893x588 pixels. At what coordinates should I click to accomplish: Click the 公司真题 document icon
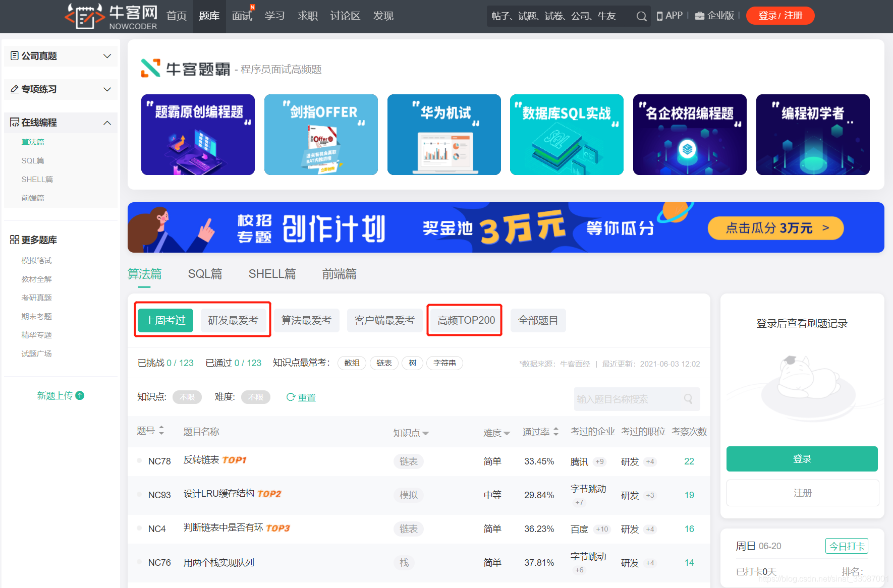[x=15, y=55]
